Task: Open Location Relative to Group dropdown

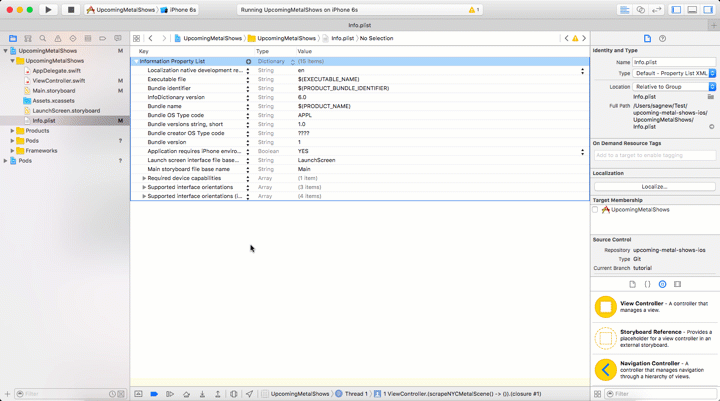Action: pos(674,87)
